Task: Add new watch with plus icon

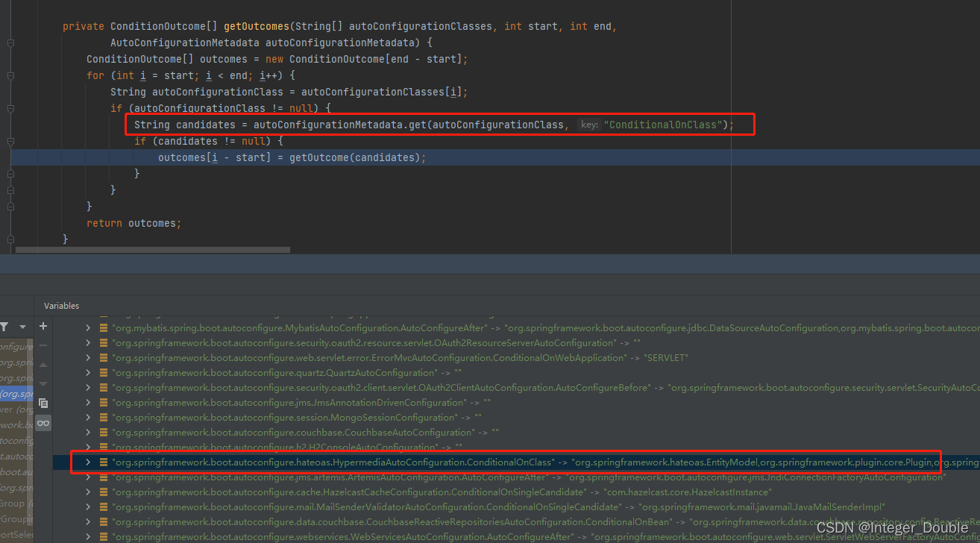Action: pyautogui.click(x=43, y=326)
